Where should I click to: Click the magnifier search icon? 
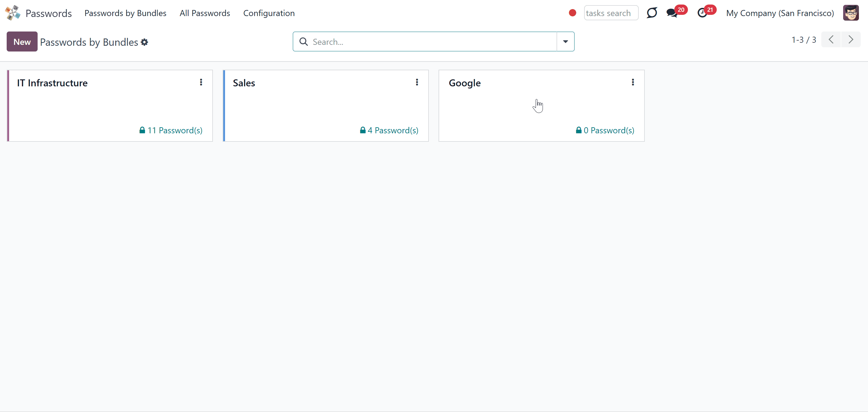(304, 42)
